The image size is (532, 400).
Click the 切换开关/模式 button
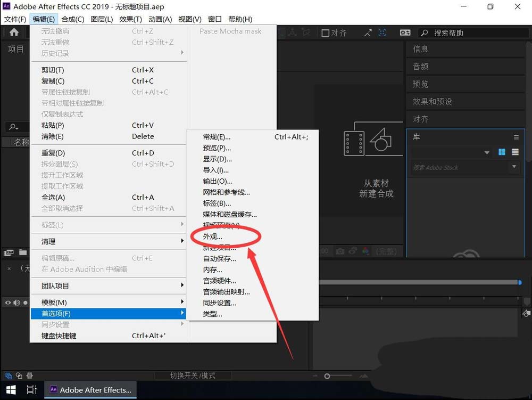coord(193,375)
